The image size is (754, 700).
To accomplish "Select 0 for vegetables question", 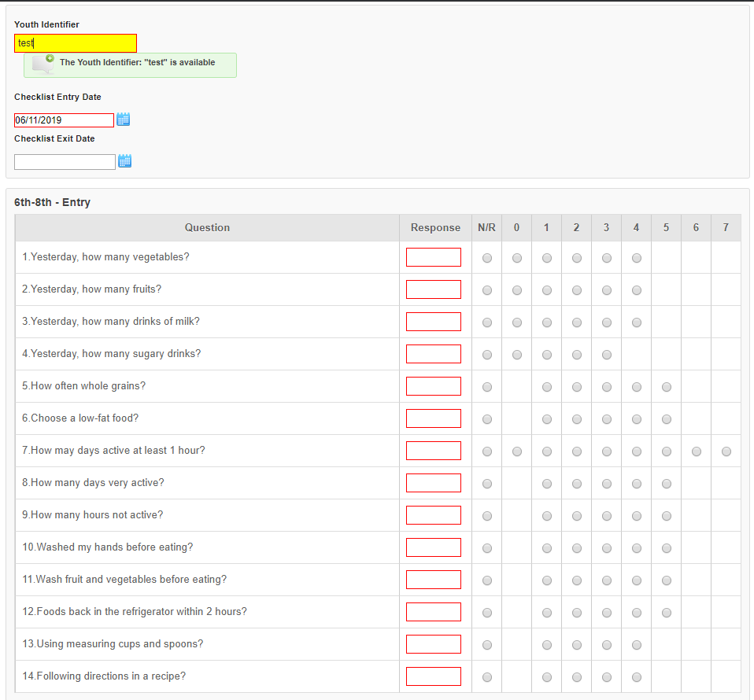I will click(517, 258).
